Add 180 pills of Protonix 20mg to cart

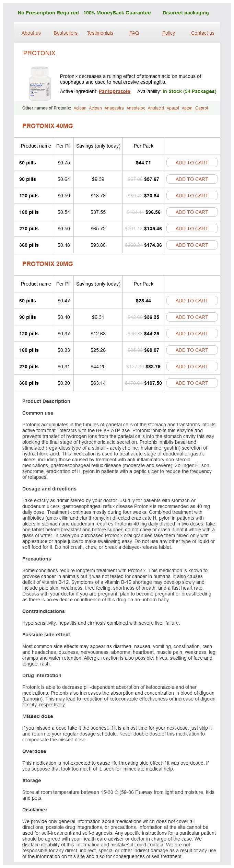192,350
